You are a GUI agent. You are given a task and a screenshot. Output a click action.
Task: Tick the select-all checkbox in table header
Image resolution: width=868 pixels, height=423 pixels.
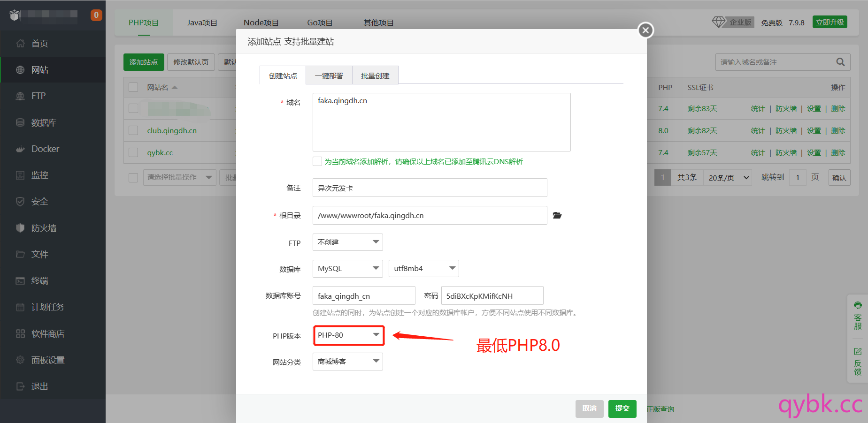pyautogui.click(x=133, y=87)
